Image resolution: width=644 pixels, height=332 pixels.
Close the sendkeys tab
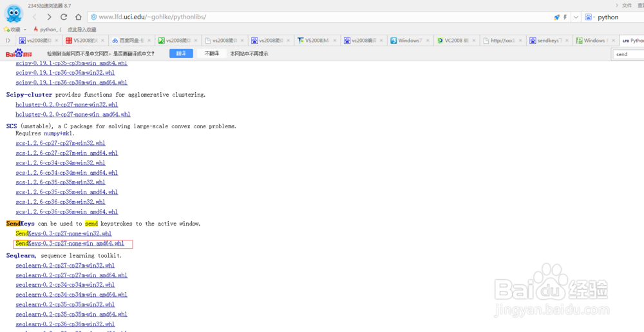(567, 40)
